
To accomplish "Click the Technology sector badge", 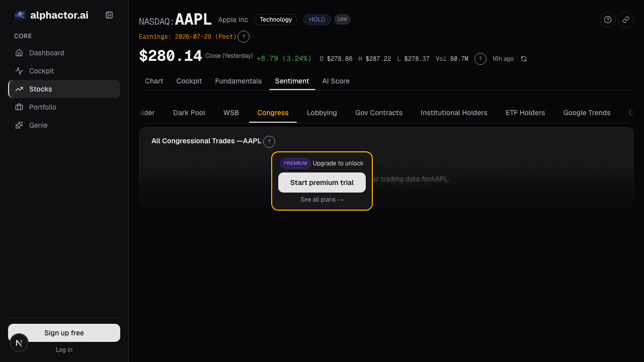I will (x=276, y=20).
